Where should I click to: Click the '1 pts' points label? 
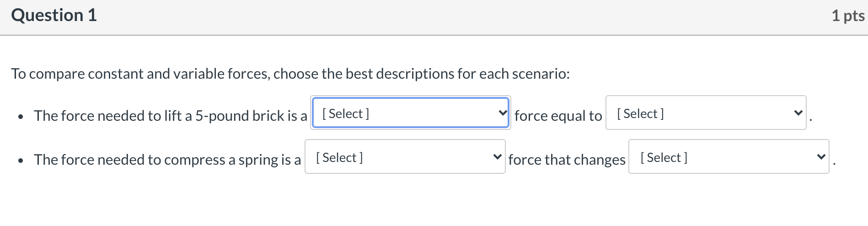[847, 16]
